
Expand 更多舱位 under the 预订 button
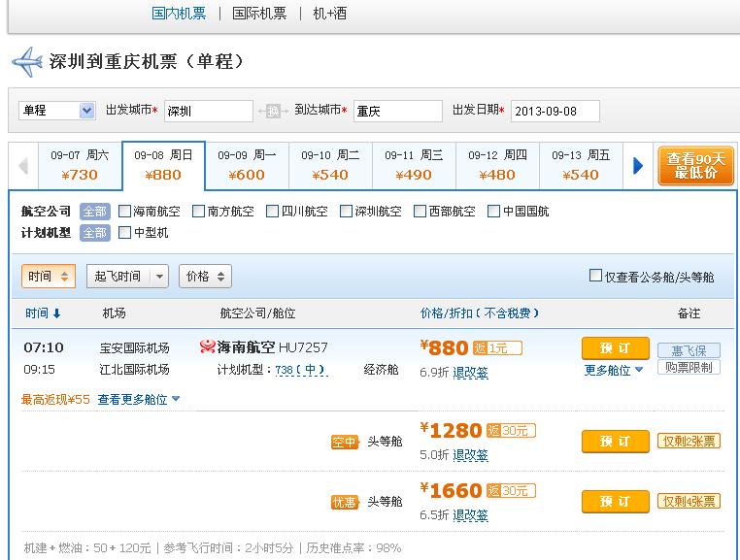coord(613,371)
